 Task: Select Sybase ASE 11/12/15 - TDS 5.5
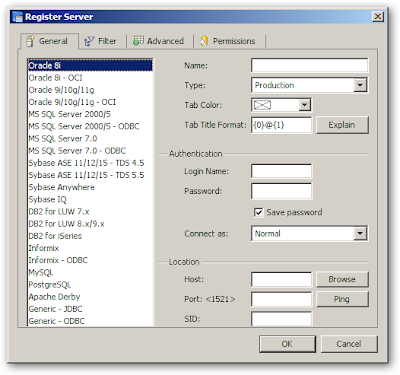pos(90,175)
